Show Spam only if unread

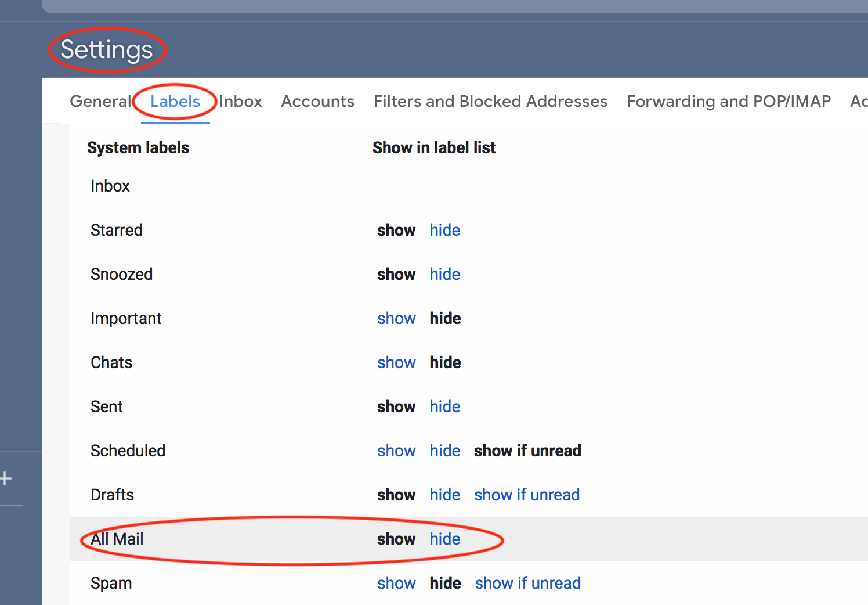pyautogui.click(x=527, y=583)
